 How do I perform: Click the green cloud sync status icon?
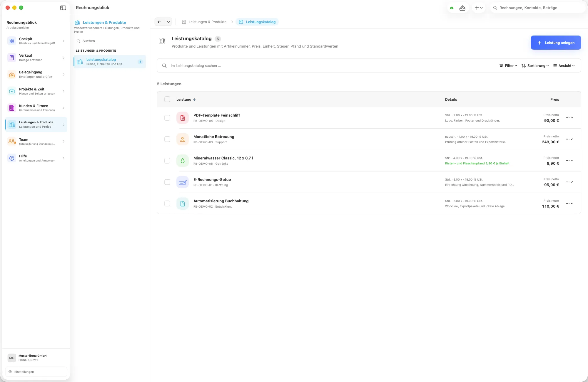click(x=452, y=8)
